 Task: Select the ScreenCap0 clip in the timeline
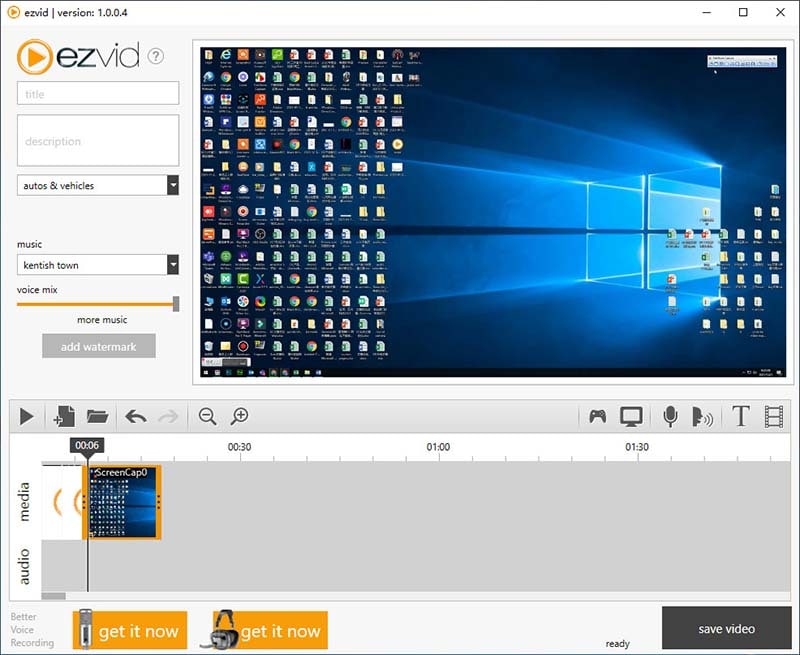coord(123,504)
